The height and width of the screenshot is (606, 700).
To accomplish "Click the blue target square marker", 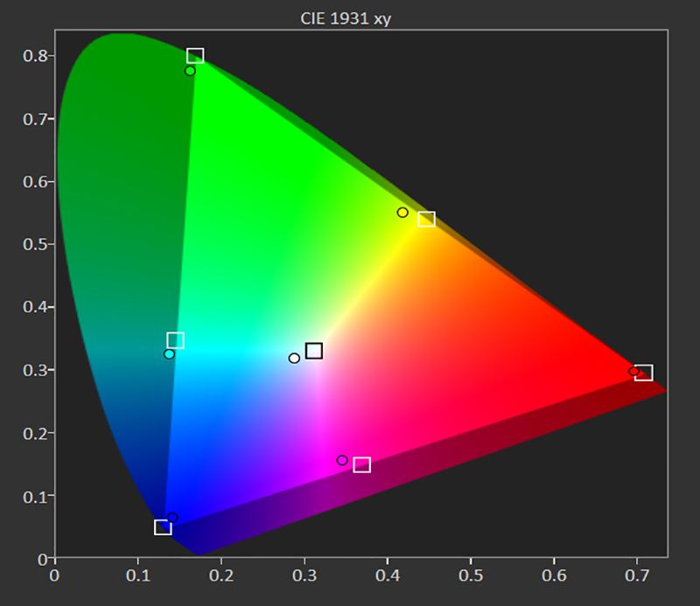I will tap(163, 527).
